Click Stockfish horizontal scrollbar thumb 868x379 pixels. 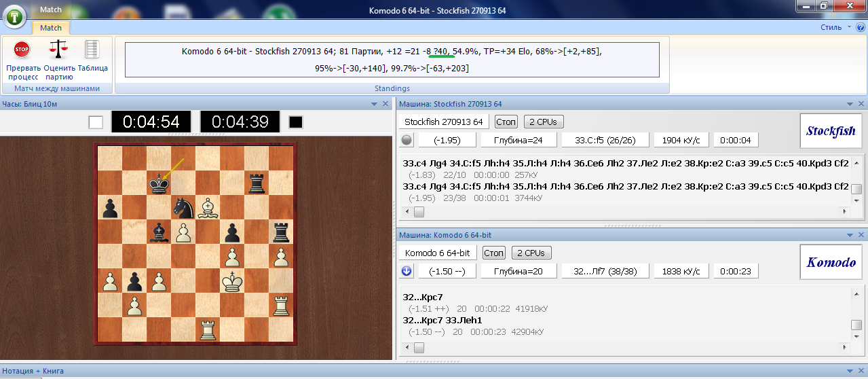pyautogui.click(x=419, y=212)
